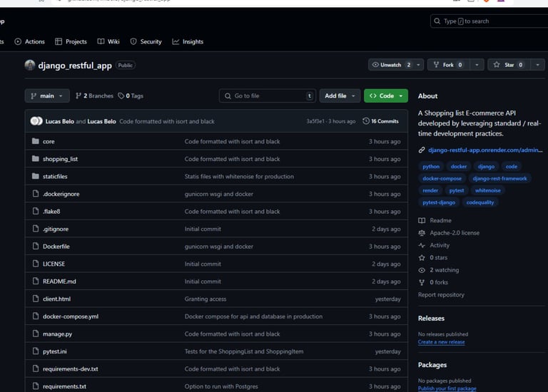548x392 pixels.
Task: Click Create a new release
Action: [441, 342]
